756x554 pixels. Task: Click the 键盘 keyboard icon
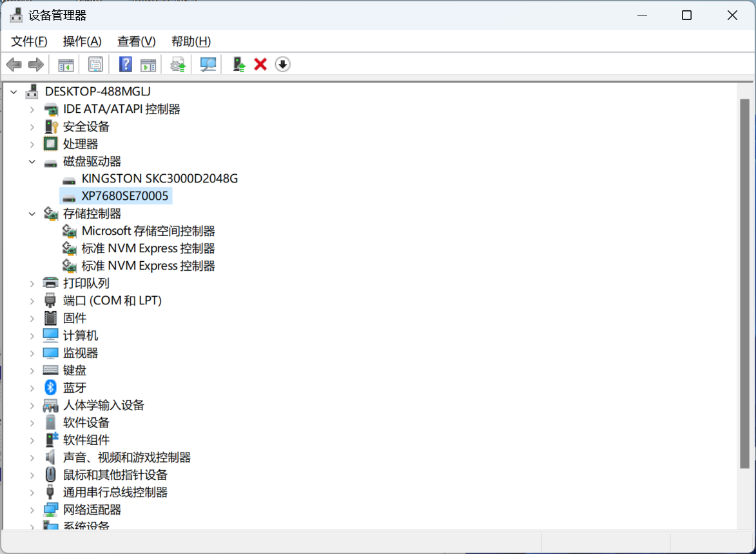(x=51, y=370)
